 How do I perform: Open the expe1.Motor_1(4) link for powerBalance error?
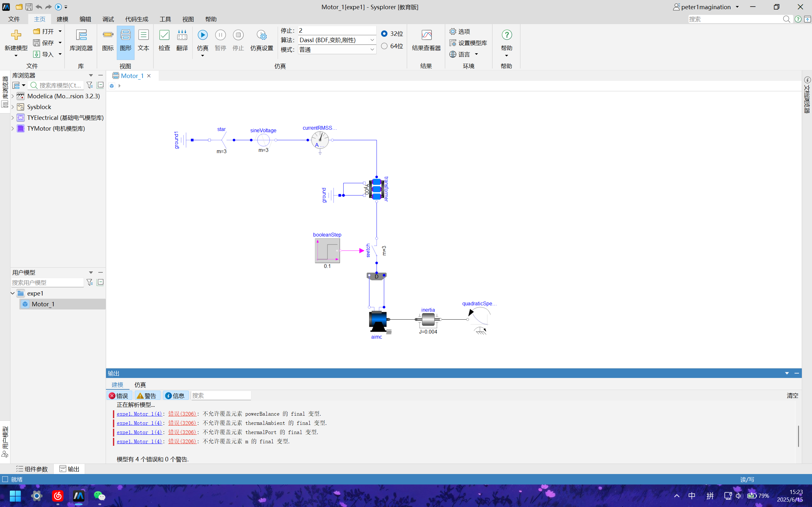point(139,414)
